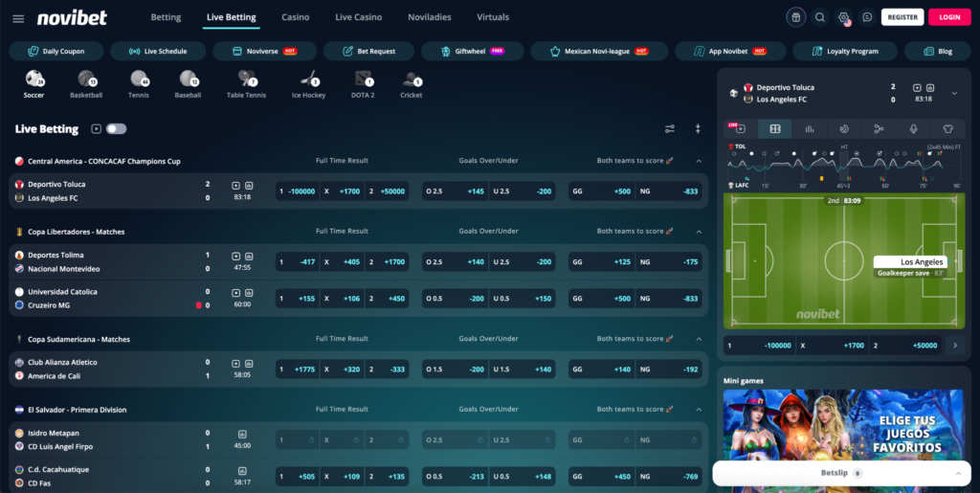Click the search magnifier icon

819,17
